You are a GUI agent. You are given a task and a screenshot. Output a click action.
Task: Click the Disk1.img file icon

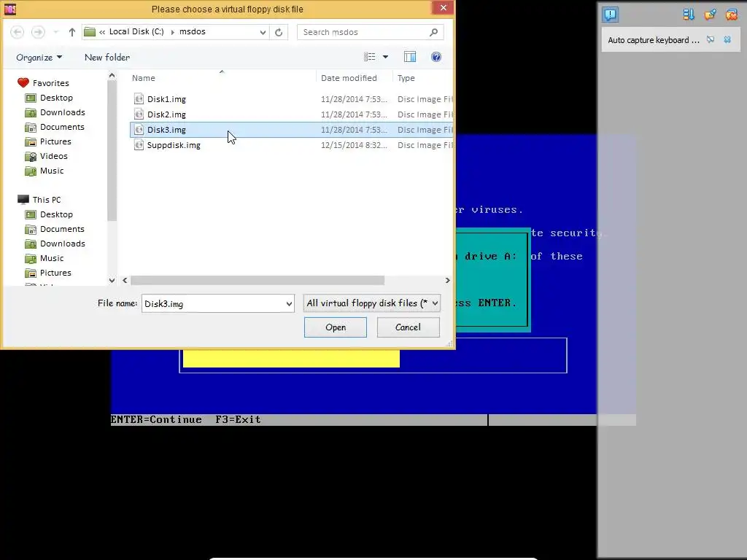pos(139,99)
